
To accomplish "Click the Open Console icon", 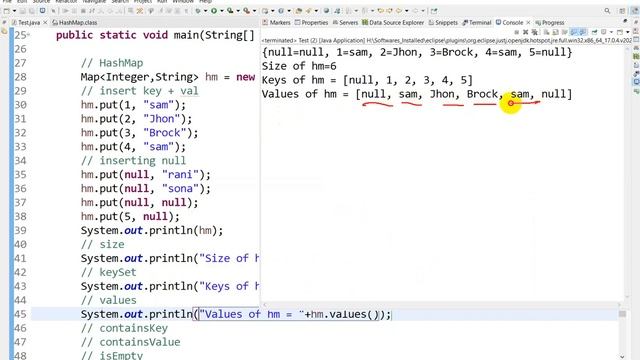I will click(620, 32).
